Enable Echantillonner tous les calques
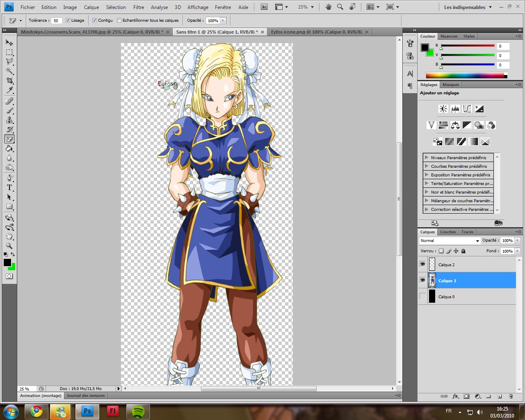The height and width of the screenshot is (420, 525). 119,20
